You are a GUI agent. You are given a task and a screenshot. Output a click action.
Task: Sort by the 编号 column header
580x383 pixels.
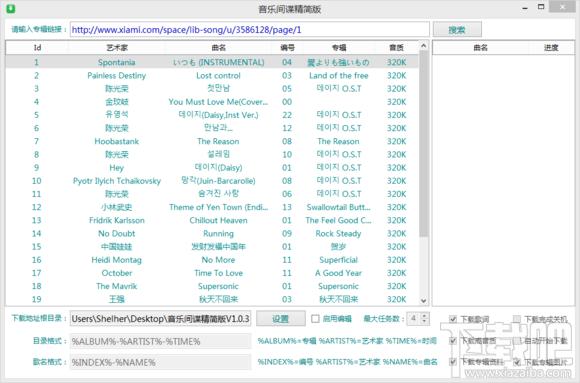tap(287, 47)
